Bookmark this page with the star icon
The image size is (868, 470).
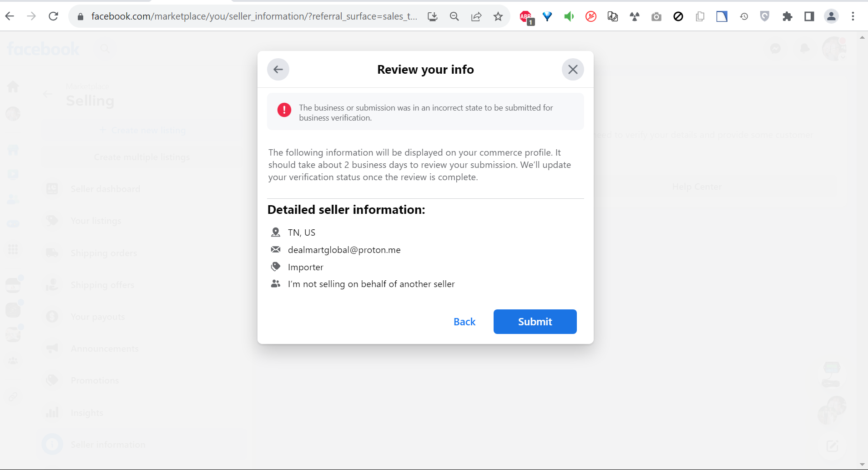click(x=498, y=17)
